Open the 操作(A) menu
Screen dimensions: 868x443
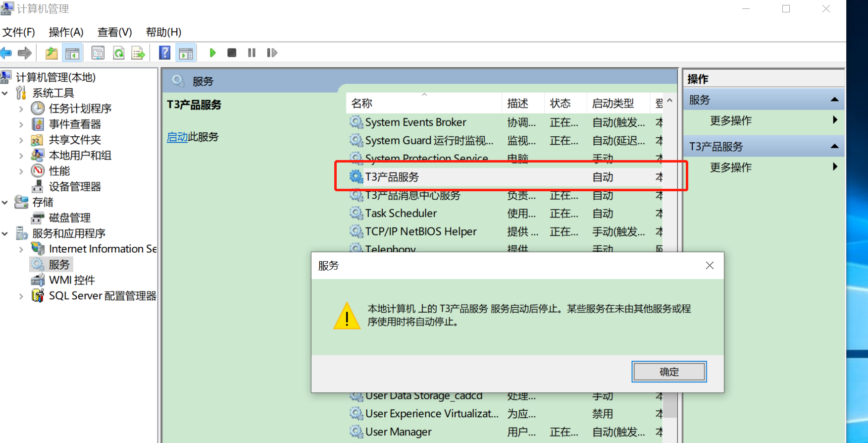pos(66,32)
